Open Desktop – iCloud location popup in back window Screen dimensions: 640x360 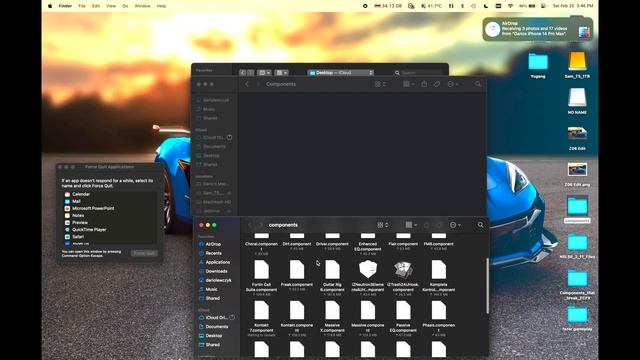tap(341, 73)
